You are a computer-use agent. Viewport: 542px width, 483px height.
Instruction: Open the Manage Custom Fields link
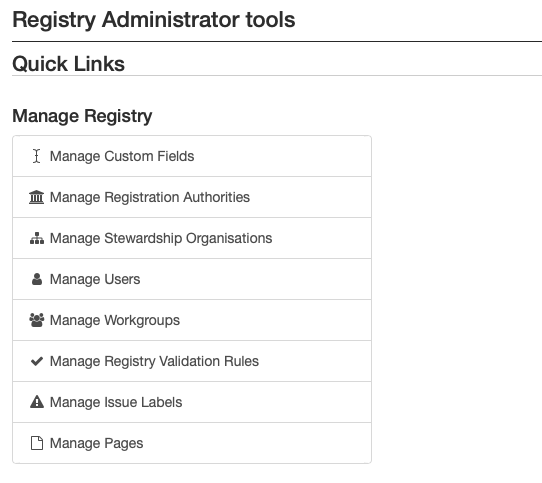(122, 156)
